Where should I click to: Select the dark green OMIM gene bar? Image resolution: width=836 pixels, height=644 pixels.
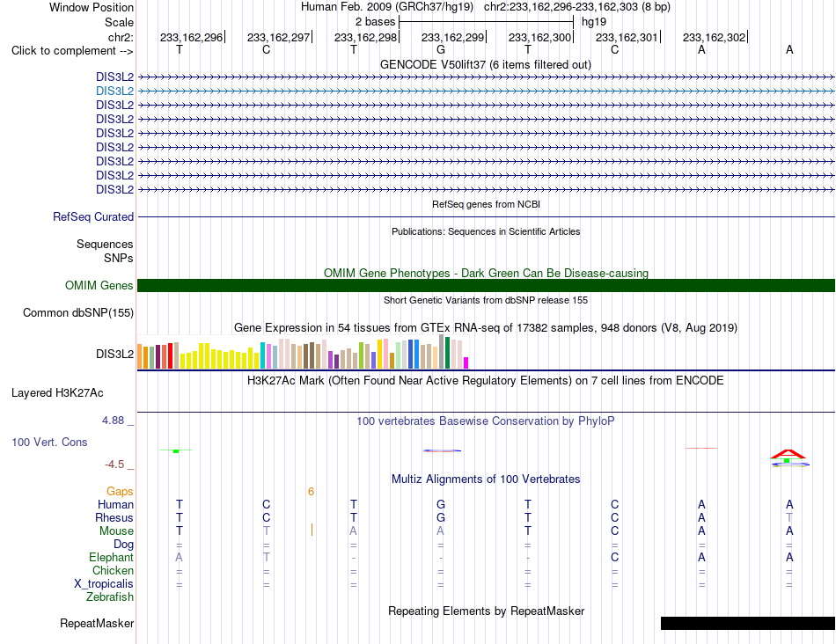click(486, 285)
